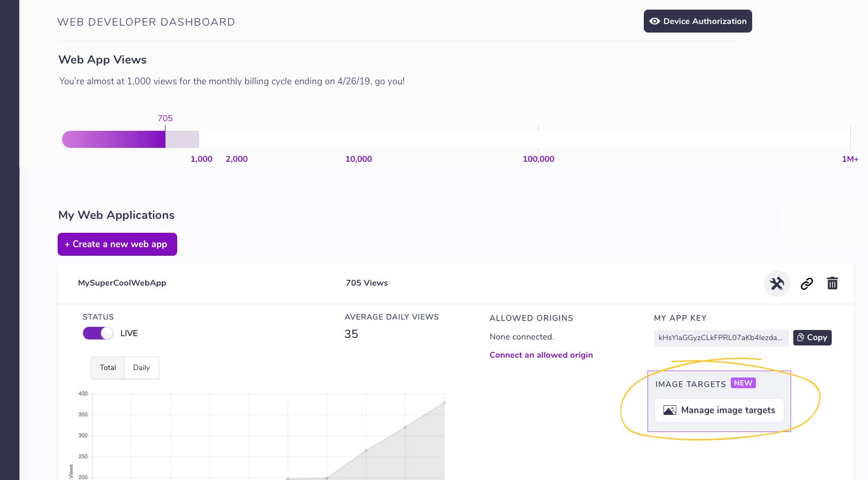Click the IMAGE TARGETS label

pyautogui.click(x=691, y=384)
